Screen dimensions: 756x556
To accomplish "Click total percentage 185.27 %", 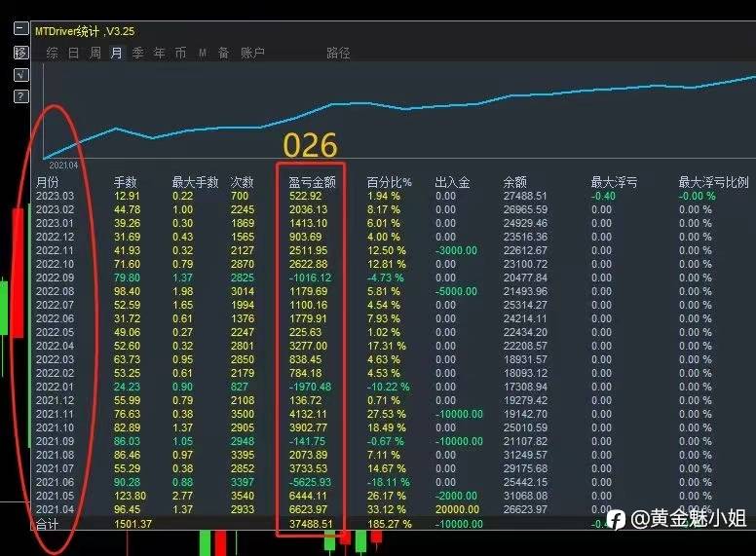I will pyautogui.click(x=390, y=524).
